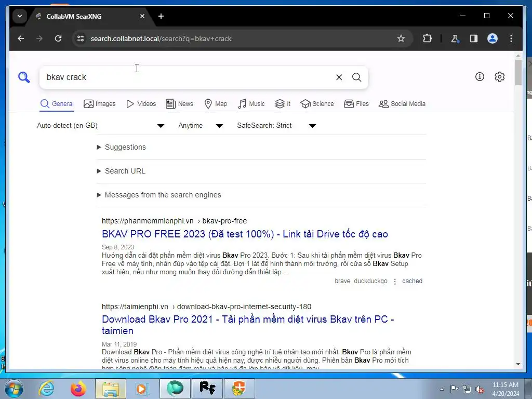
Task: Launch Firefox from taskbar
Action: 78,389
